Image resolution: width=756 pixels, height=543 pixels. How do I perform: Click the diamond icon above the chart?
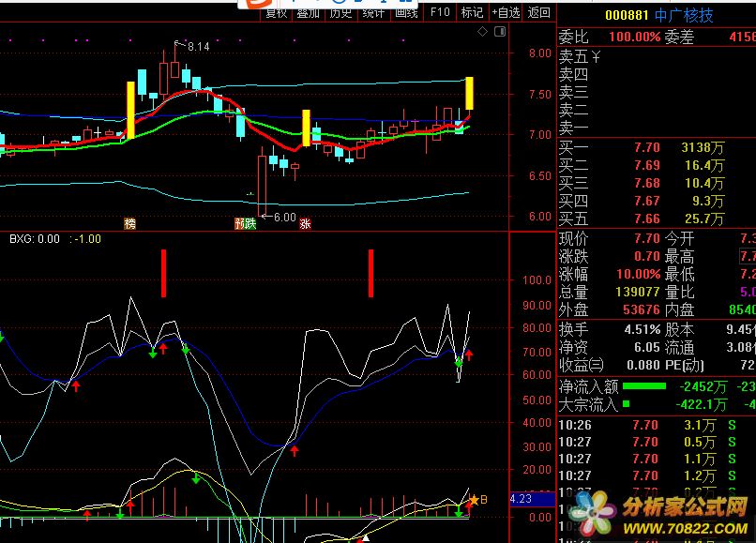[482, 32]
